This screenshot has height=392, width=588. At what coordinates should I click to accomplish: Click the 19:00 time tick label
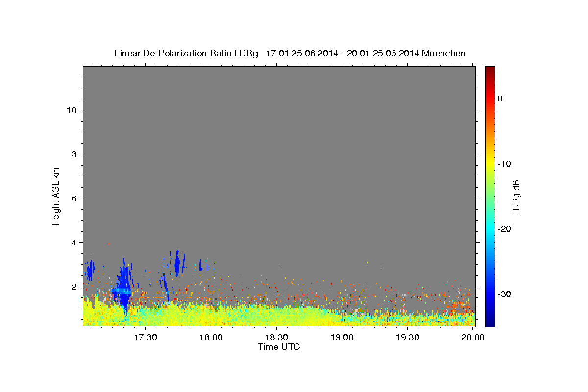(x=342, y=337)
